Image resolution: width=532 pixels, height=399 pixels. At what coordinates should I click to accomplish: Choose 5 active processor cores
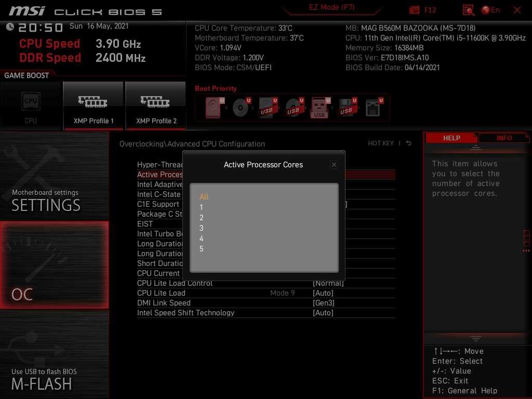tap(201, 249)
